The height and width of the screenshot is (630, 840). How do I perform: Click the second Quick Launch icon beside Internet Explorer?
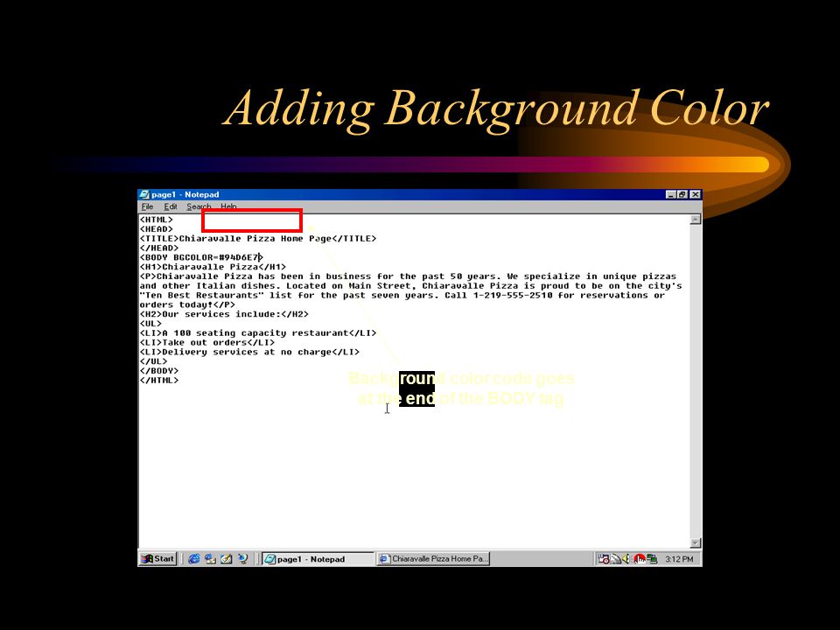click(x=211, y=559)
